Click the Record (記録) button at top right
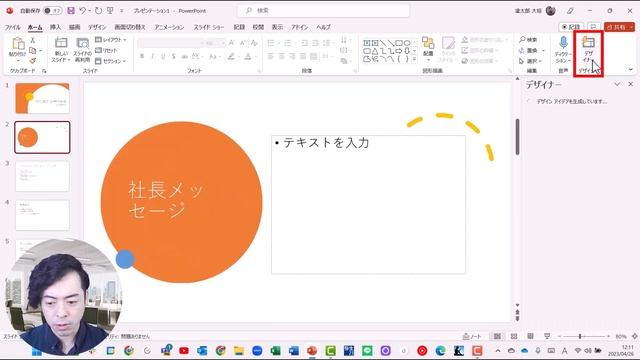Viewport: 640px width, 360px height. coord(571,27)
